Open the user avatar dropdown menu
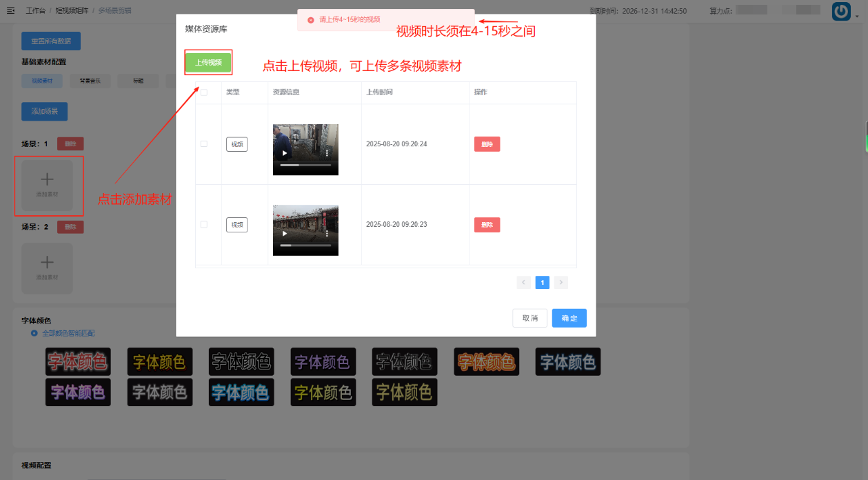The height and width of the screenshot is (480, 868). point(841,11)
